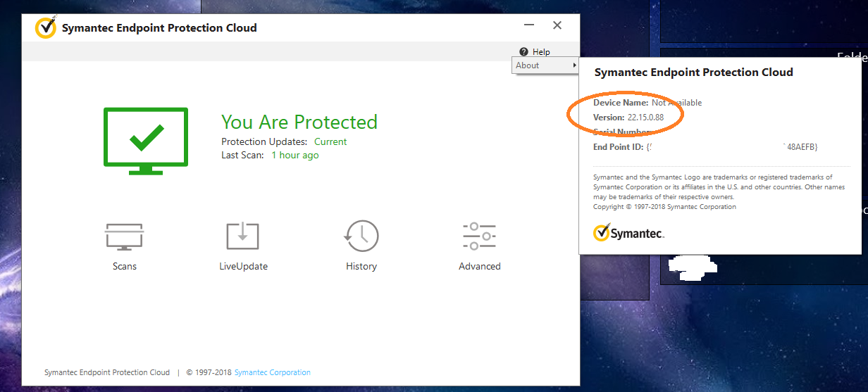The height and width of the screenshot is (392, 868).
Task: Click the LiveUpdate text label
Action: click(x=243, y=266)
